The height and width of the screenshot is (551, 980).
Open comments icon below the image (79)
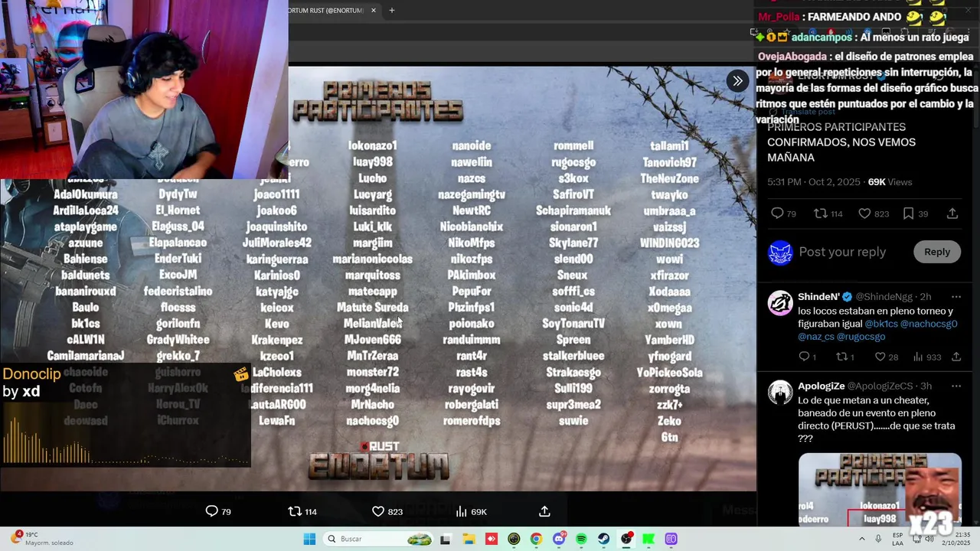[218, 511]
